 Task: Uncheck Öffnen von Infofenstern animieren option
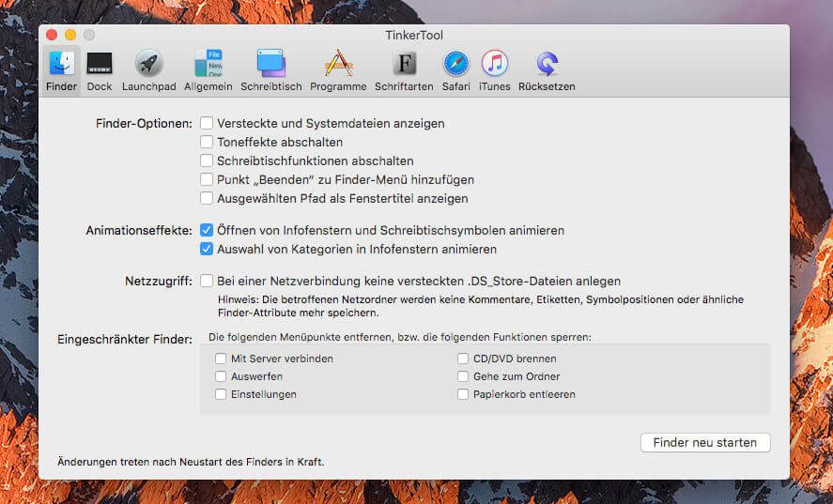[x=207, y=230]
